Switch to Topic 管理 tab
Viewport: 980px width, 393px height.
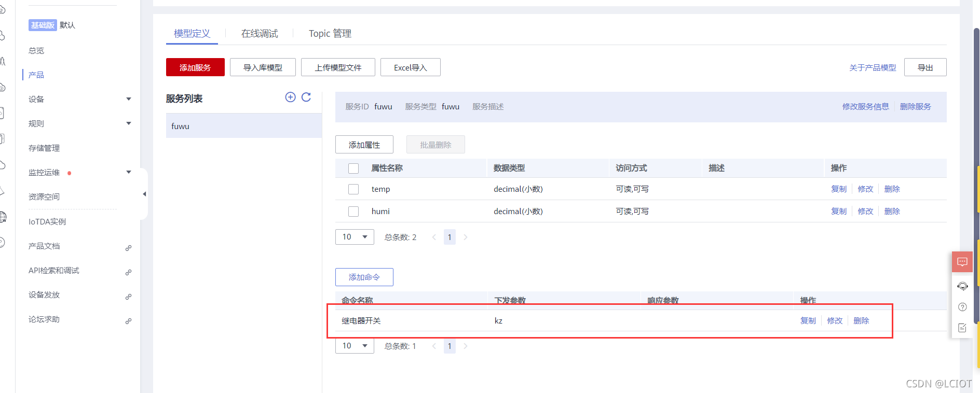(x=330, y=34)
